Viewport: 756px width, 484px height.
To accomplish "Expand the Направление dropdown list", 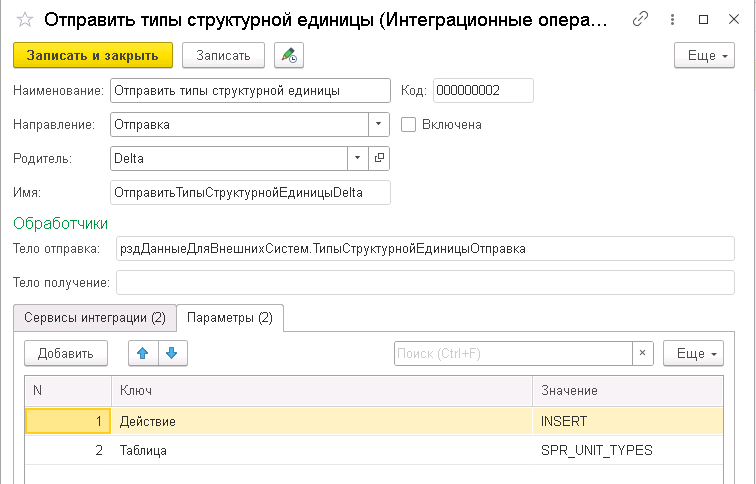I will tap(379, 125).
